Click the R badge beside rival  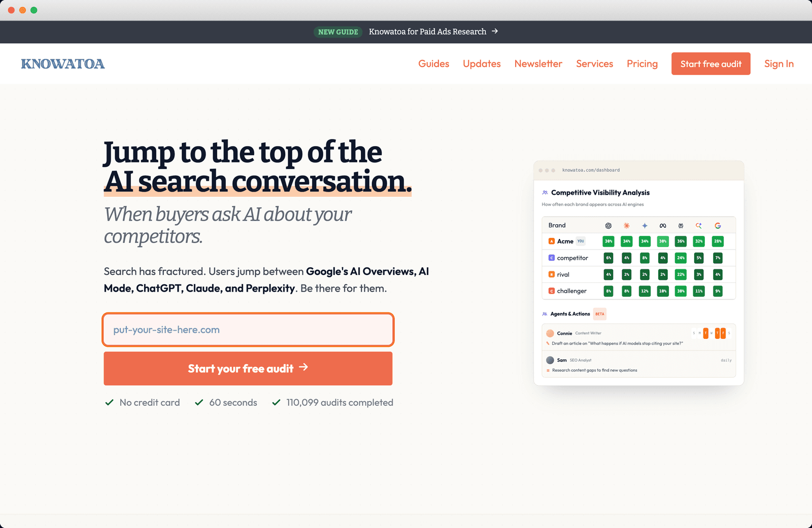(x=552, y=274)
